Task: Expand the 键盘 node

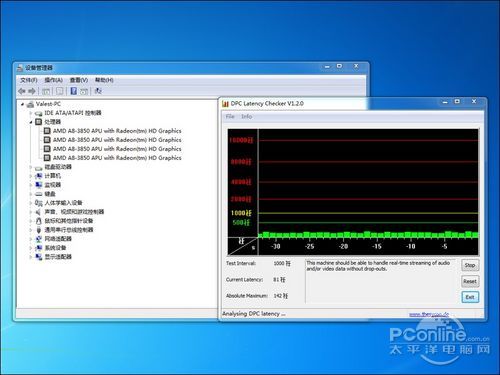Action: point(31,194)
